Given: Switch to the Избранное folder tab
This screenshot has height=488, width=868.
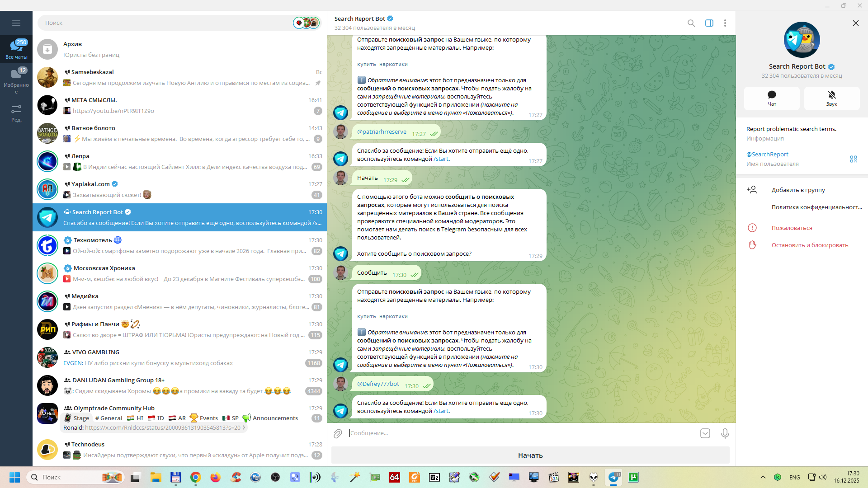Looking at the screenshot, I should 16,80.
